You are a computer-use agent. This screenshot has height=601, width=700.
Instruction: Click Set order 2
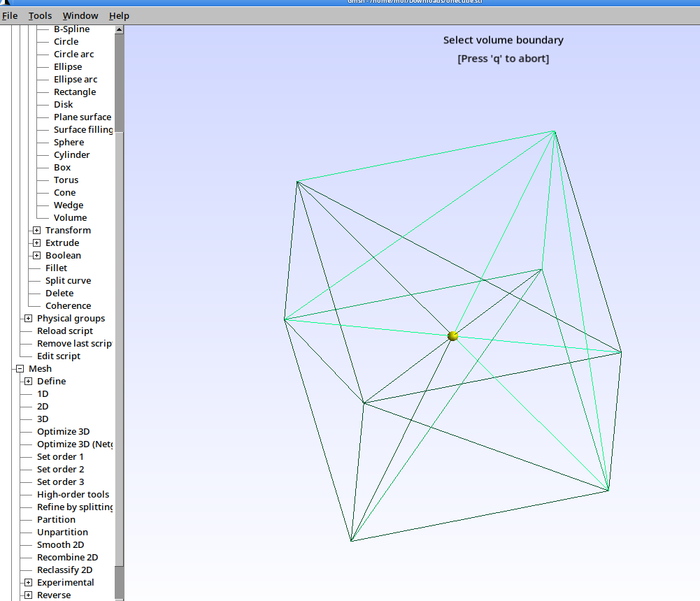[x=60, y=469]
